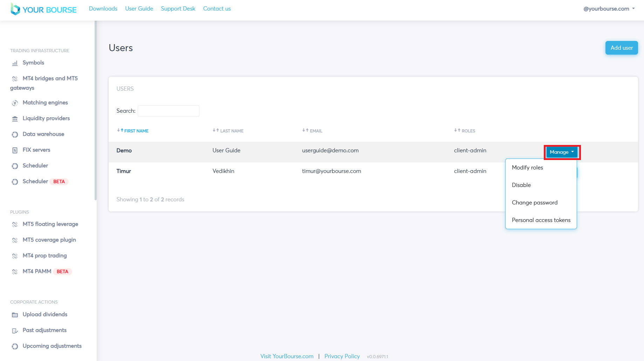
Task: Sort the table by First Name
Action: pos(132,131)
